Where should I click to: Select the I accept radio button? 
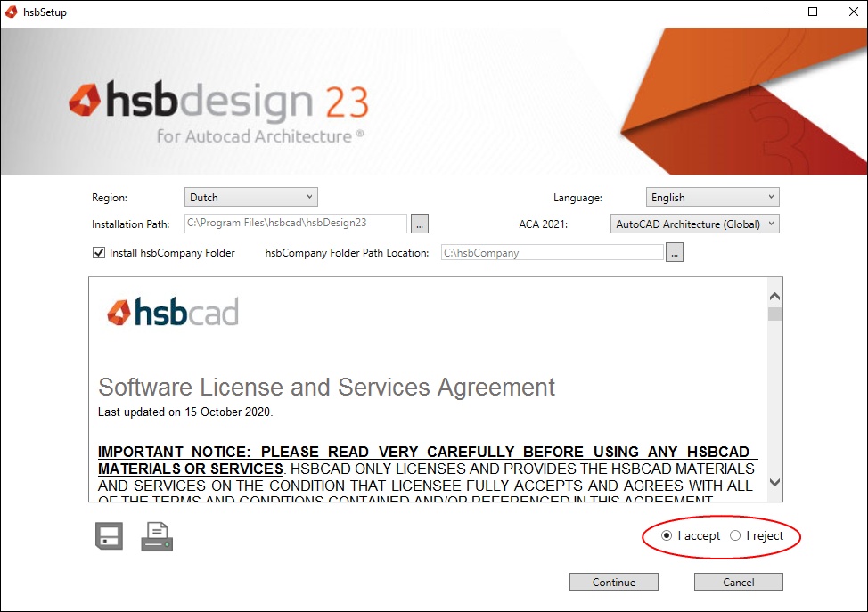[667, 535]
